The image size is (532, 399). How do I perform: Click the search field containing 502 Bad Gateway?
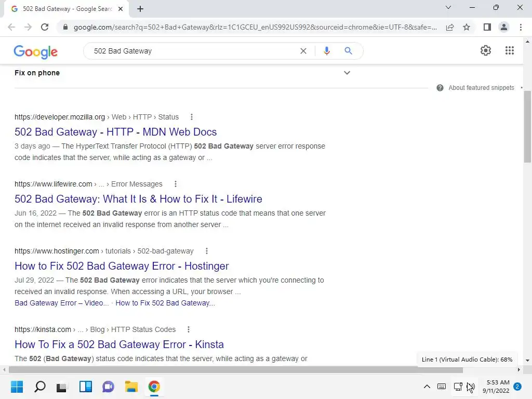[x=193, y=51]
